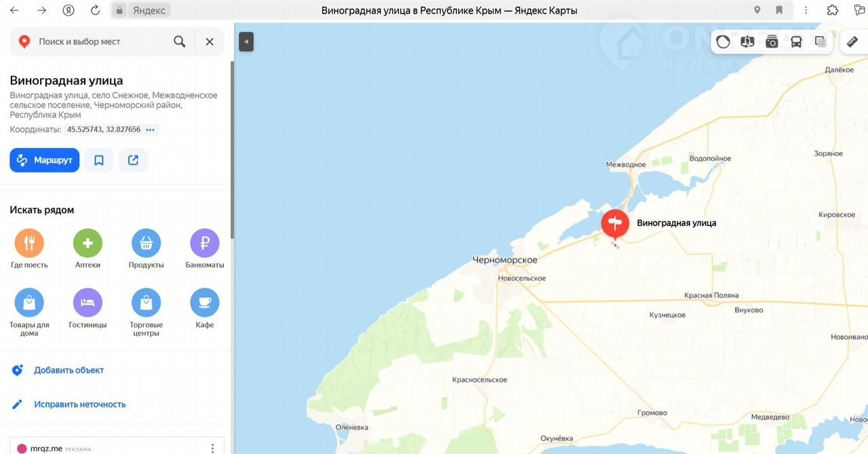This screenshot has width=868, height=454.
Task: Search nearby Банкоматы ATMs
Action: coord(205,249)
